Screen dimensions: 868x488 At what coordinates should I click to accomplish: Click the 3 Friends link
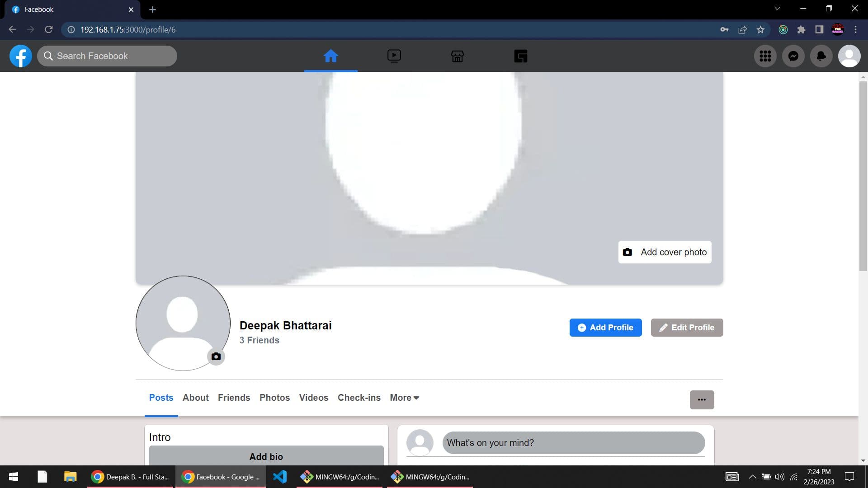(x=259, y=340)
